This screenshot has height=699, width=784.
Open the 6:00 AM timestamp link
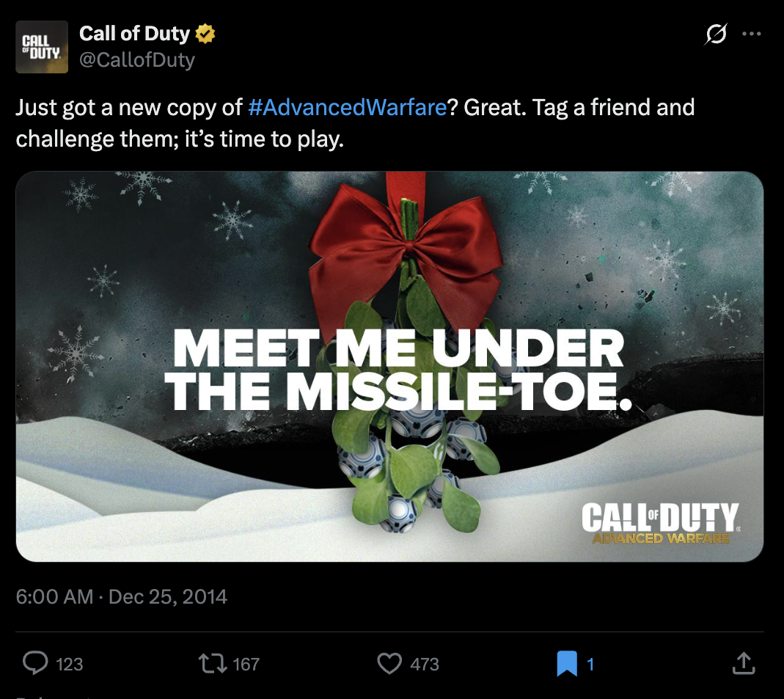coord(54,596)
